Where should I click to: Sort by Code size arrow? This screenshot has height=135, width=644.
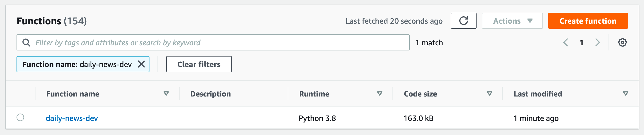click(489, 94)
